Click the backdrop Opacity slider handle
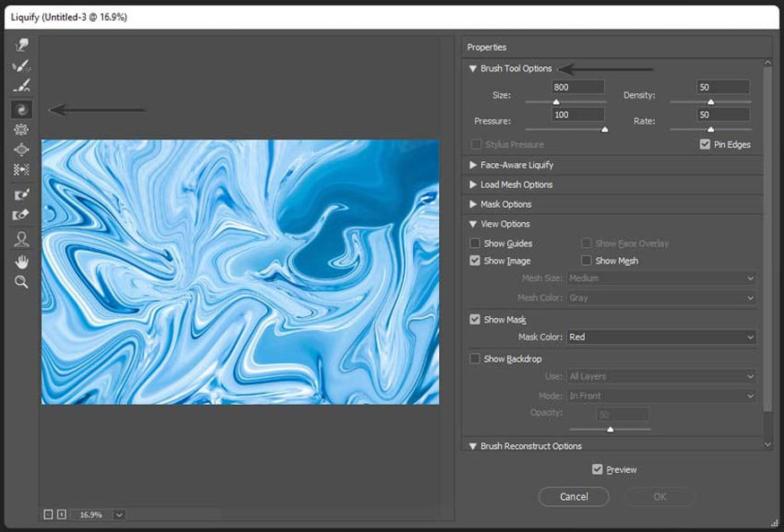784x532 pixels. point(610,430)
